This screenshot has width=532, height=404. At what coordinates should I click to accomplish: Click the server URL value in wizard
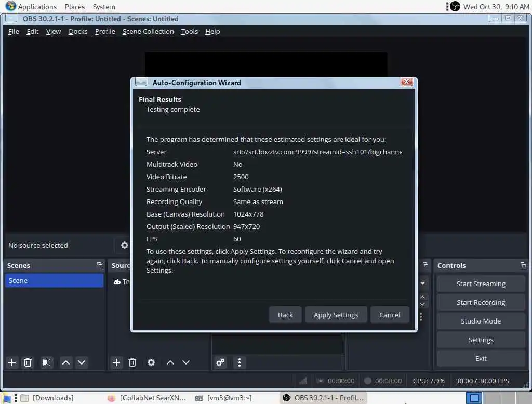(x=317, y=152)
